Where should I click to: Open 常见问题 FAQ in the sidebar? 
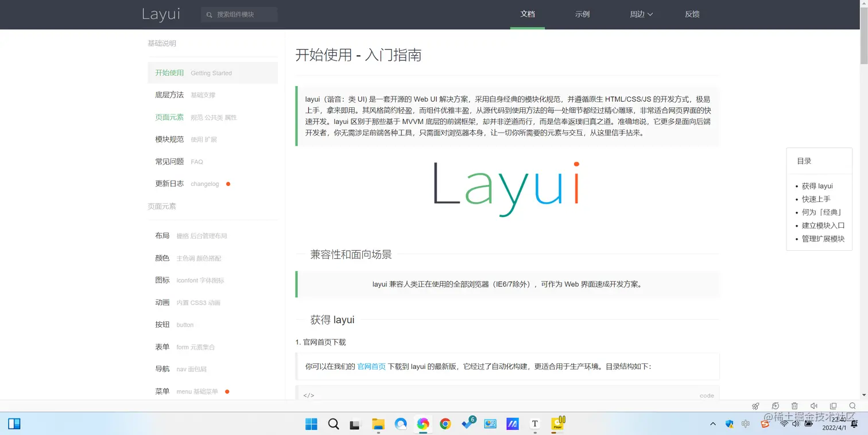[212, 162]
